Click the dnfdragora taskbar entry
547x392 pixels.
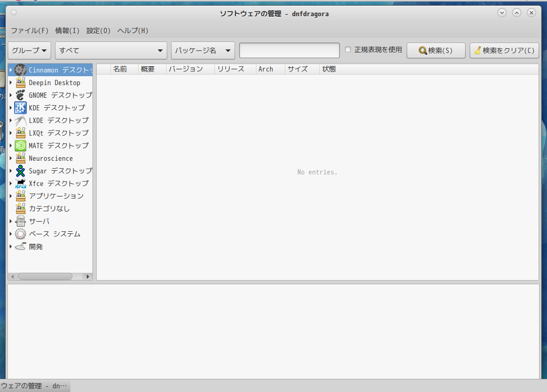pos(34,386)
